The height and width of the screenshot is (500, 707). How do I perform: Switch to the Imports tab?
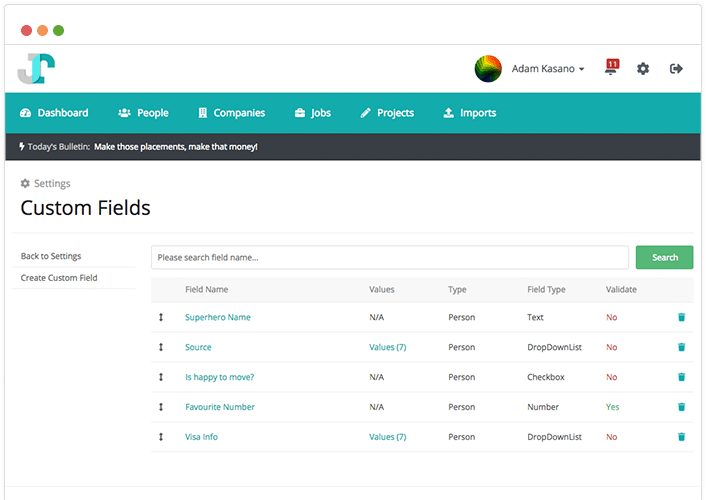(469, 113)
